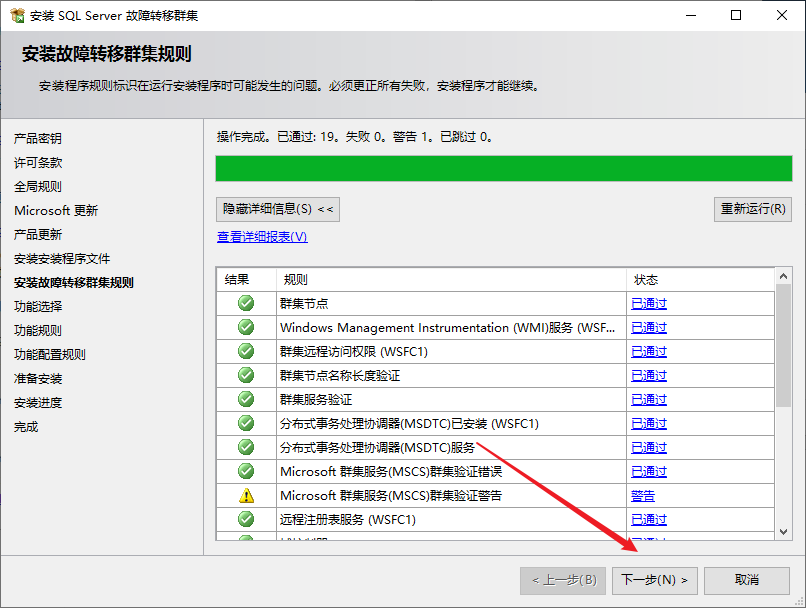Select 功能选择 step in left sidebar

tap(38, 307)
